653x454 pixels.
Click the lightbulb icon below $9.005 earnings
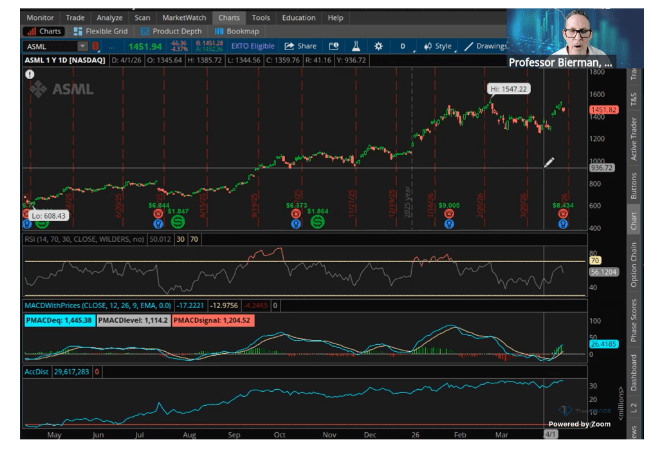point(449,224)
